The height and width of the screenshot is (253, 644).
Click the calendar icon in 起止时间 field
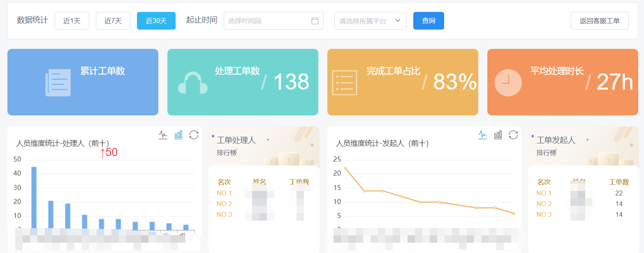point(315,21)
